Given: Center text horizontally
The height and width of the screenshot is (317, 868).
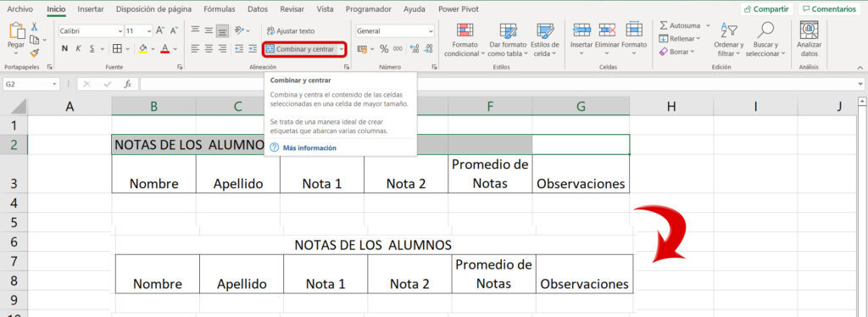Looking at the screenshot, I should (x=209, y=48).
